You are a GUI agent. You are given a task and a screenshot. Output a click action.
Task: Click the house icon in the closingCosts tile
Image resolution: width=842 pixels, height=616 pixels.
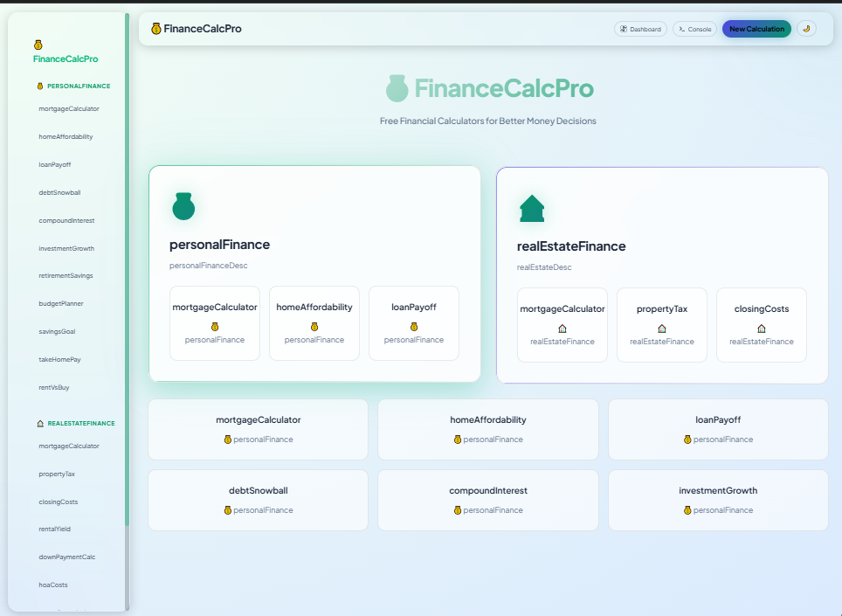(x=762, y=329)
